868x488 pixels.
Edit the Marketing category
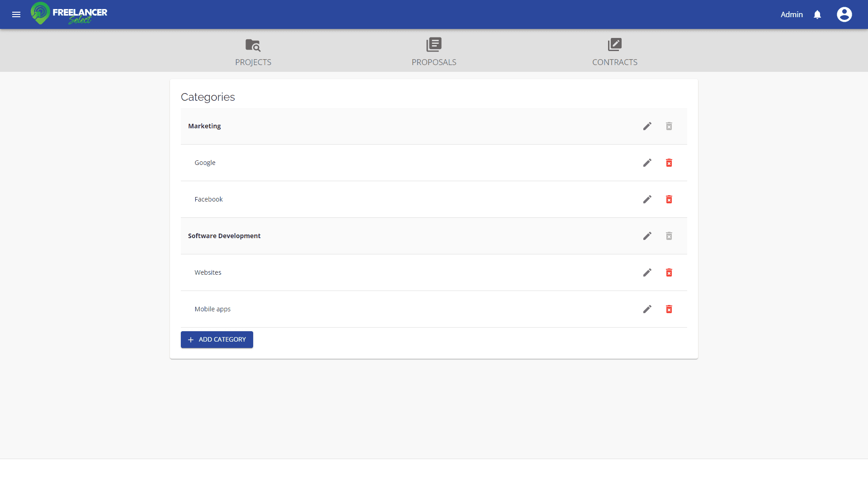647,126
